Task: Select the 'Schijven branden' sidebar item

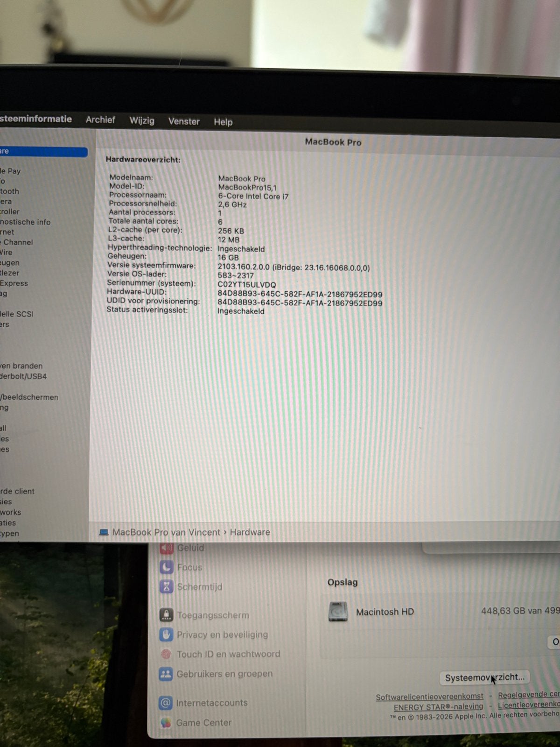Action: pos(21,366)
